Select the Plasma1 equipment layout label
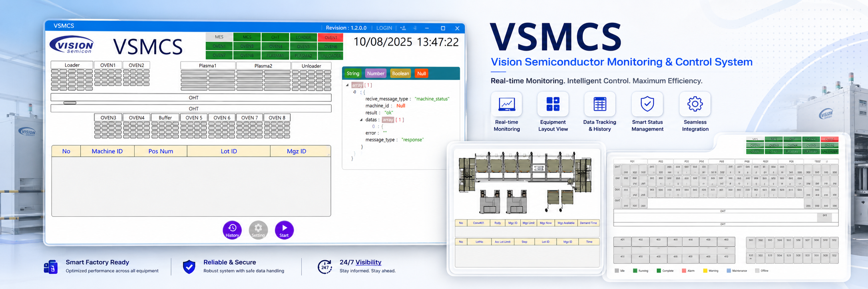 tap(208, 66)
